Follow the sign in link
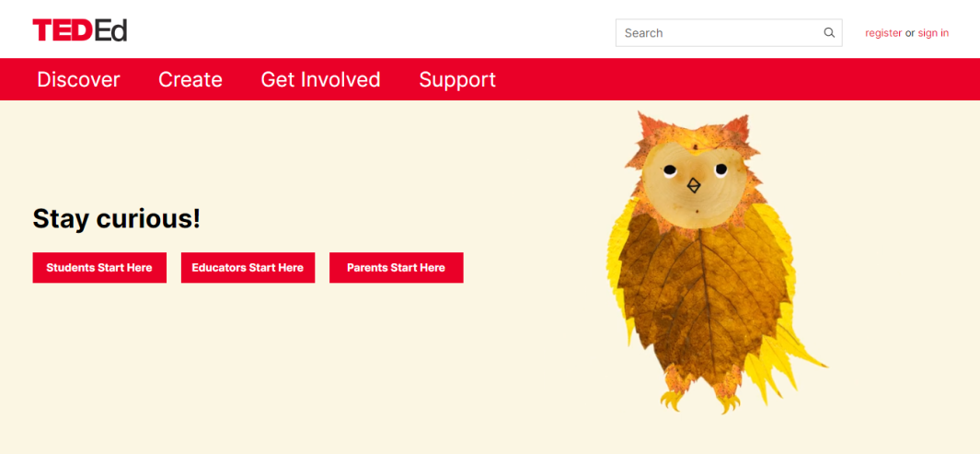Viewport: 980px width, 454px height. pos(933,33)
